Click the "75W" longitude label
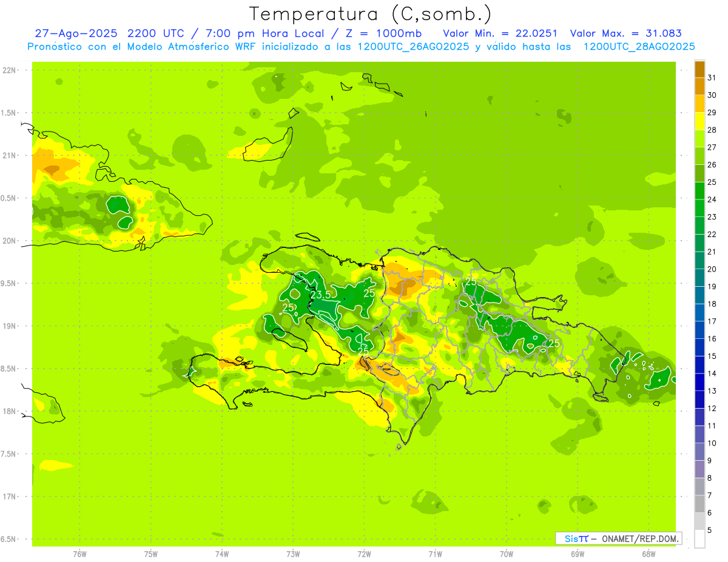Viewport: 728px width, 562px height. pos(151,554)
